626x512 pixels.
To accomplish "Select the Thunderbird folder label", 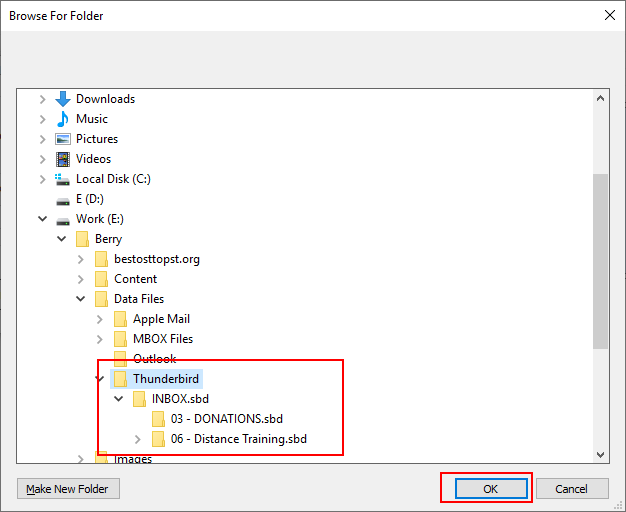I will pos(166,379).
